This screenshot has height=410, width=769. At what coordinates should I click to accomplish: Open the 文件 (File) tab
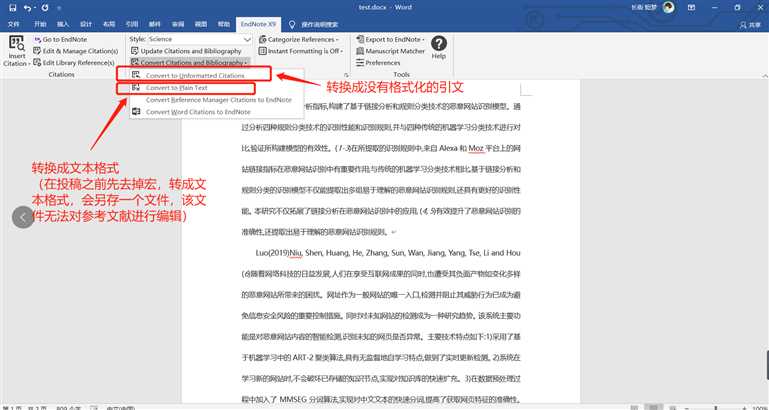(x=14, y=24)
